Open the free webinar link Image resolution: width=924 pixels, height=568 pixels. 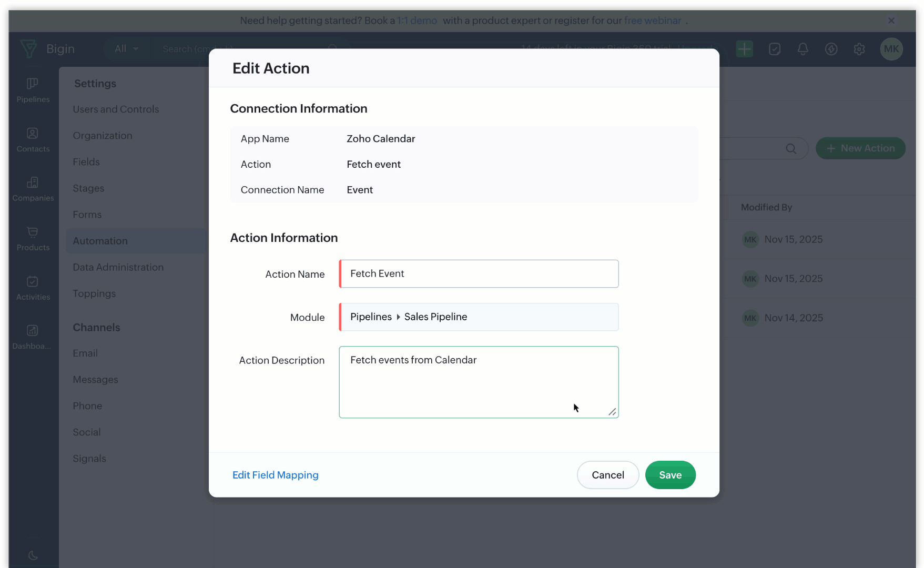653,21
